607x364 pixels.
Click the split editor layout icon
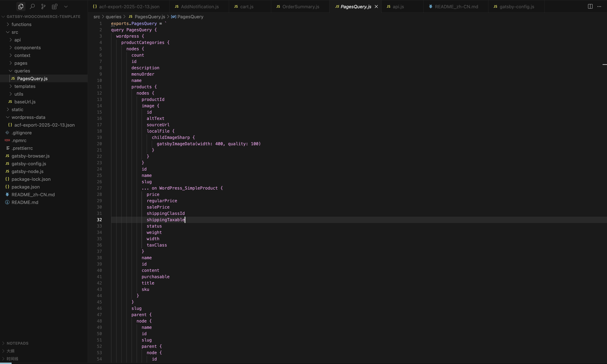point(590,7)
